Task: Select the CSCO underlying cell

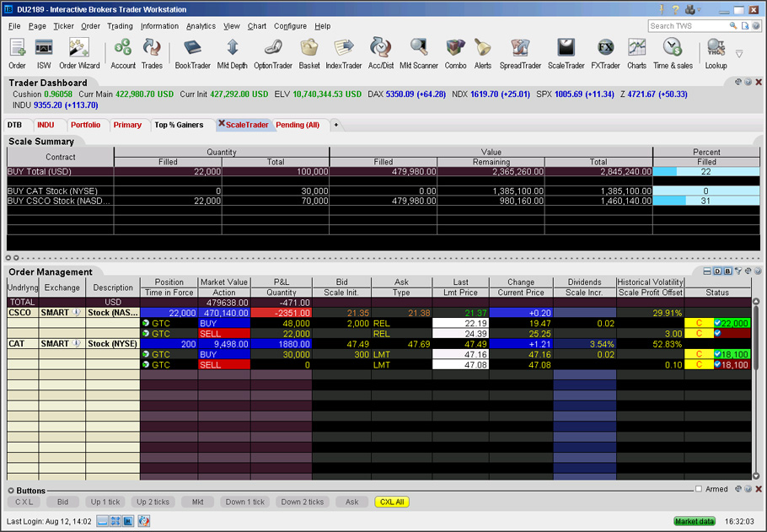Action: pos(23,312)
